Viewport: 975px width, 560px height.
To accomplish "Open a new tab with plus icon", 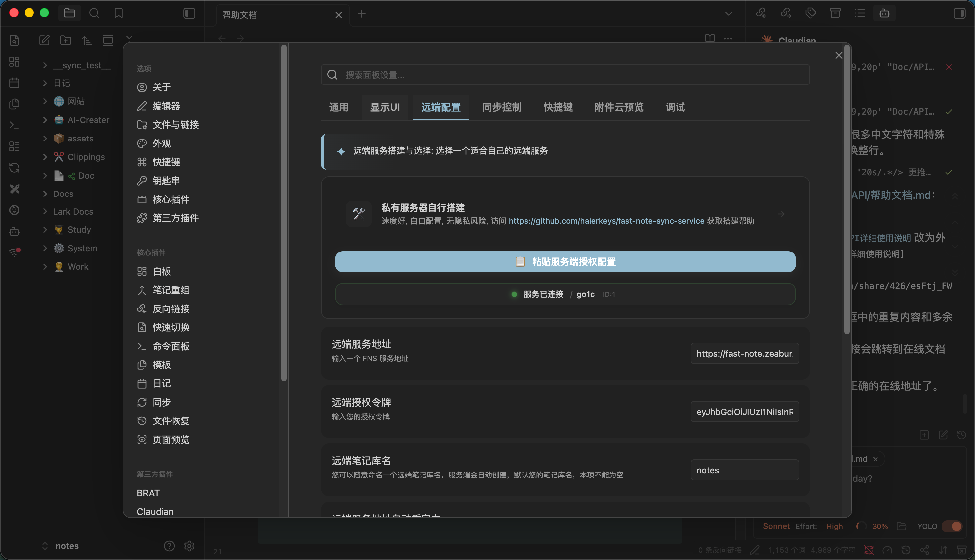I will 361,14.
